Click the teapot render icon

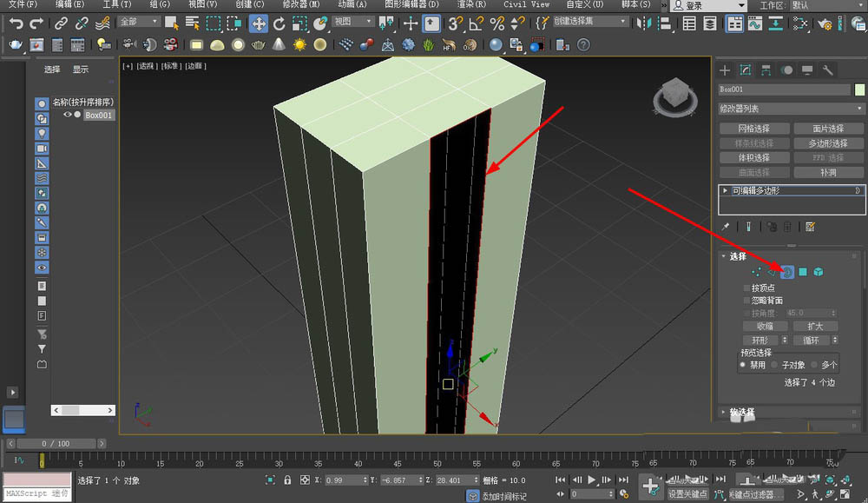[x=15, y=44]
